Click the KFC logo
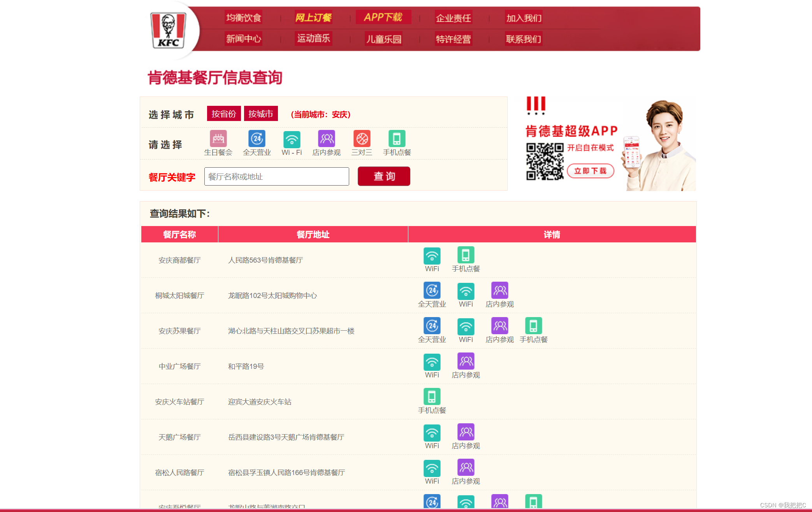812x512 pixels. [x=169, y=30]
